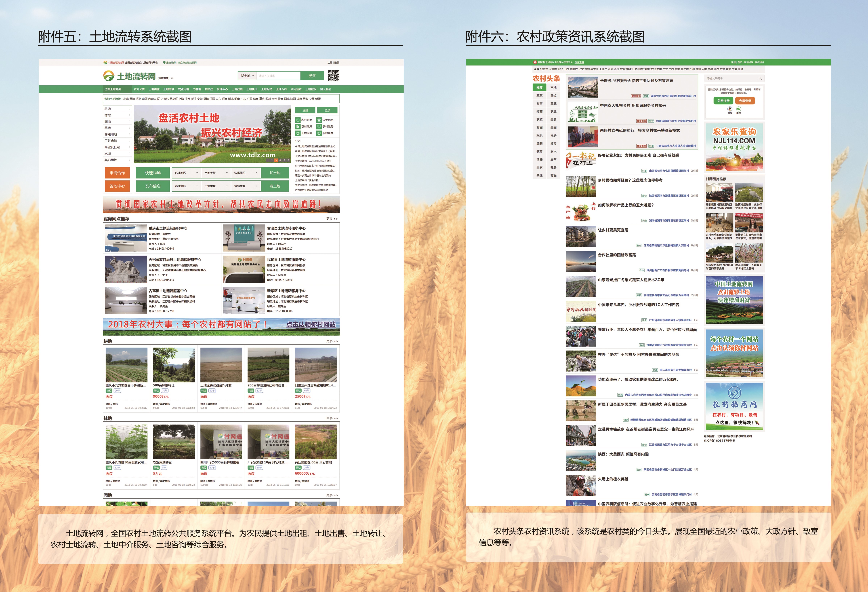Viewport: 868px width, 592px height.
Task: Click the 请输入关键字 field beside 找土地
Action: (279, 76)
